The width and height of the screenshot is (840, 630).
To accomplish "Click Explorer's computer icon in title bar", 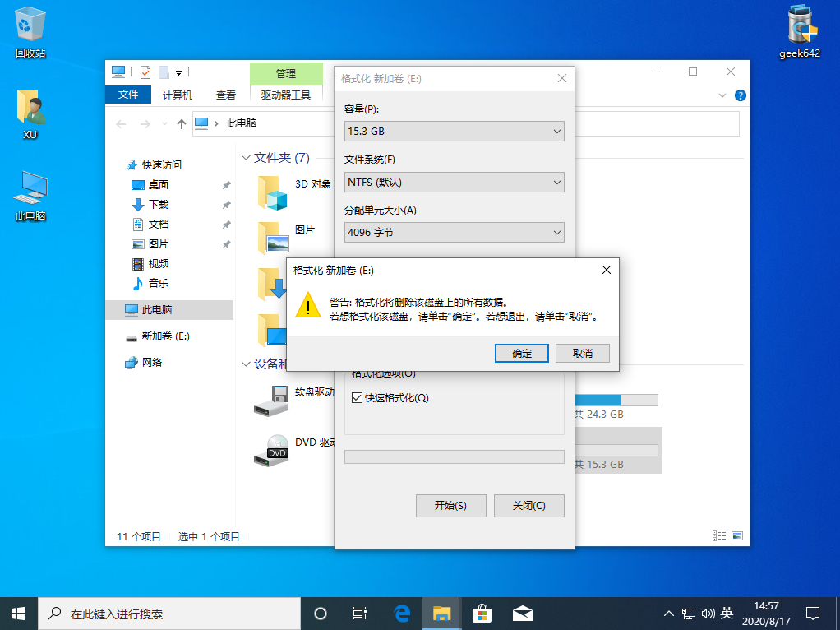I will pyautogui.click(x=118, y=72).
